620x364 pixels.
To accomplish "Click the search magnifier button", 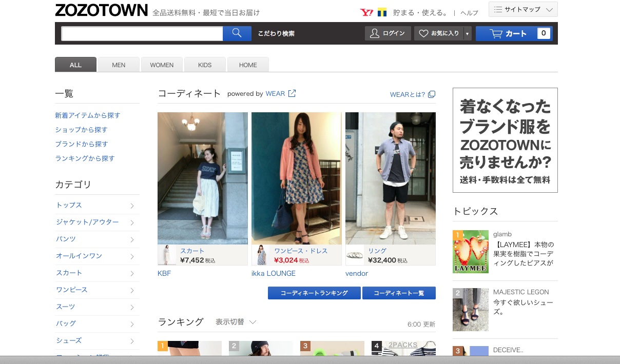I will click(x=237, y=33).
